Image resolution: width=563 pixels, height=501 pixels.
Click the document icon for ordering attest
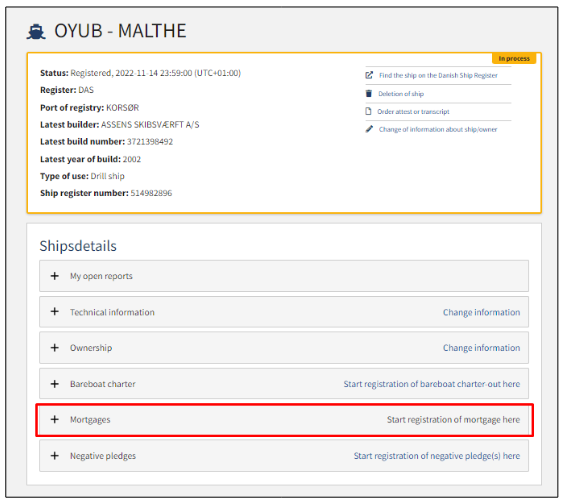368,111
